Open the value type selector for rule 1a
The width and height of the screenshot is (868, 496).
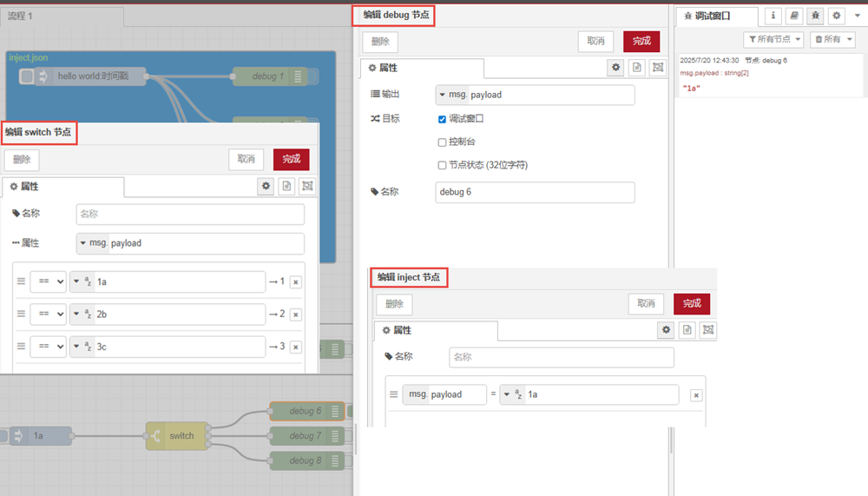tap(82, 281)
